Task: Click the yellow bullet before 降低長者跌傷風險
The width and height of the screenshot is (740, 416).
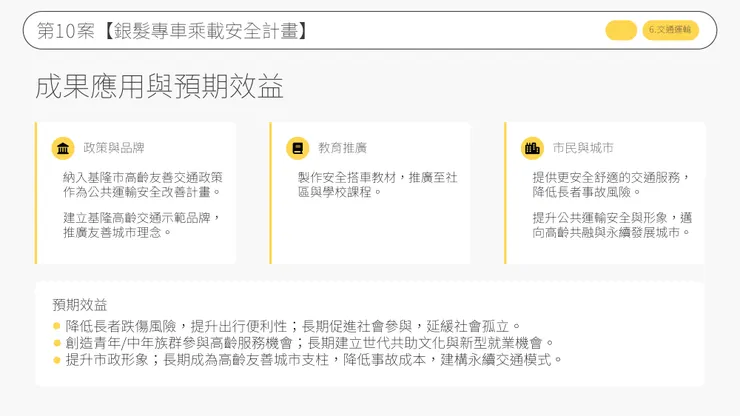Action: pyautogui.click(x=57, y=326)
